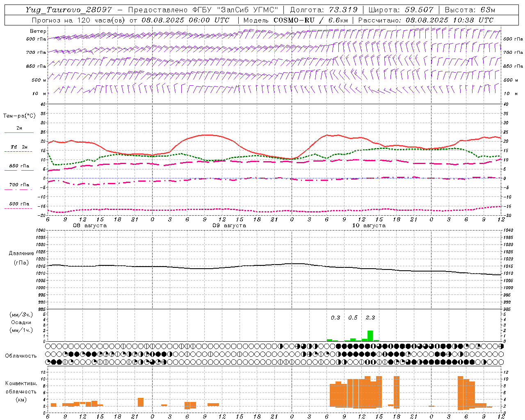Screen dimensions: 525x420
Task: Click the "850 гПа" temperature legend label
Action: (x=19, y=166)
